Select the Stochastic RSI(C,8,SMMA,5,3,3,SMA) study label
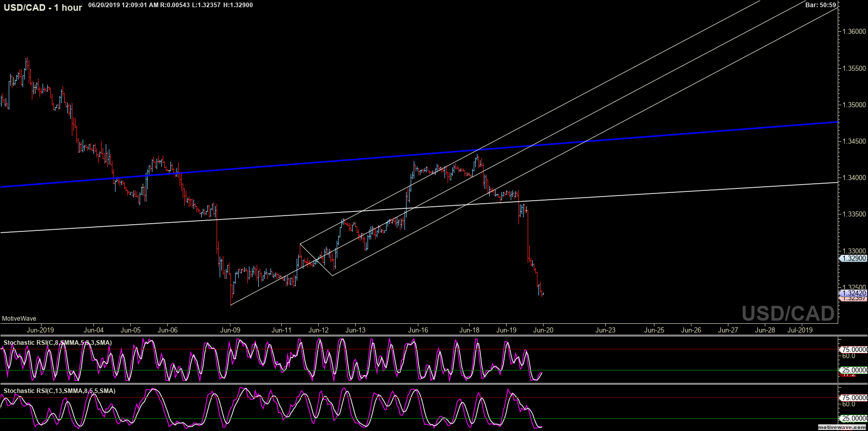 click(x=57, y=343)
